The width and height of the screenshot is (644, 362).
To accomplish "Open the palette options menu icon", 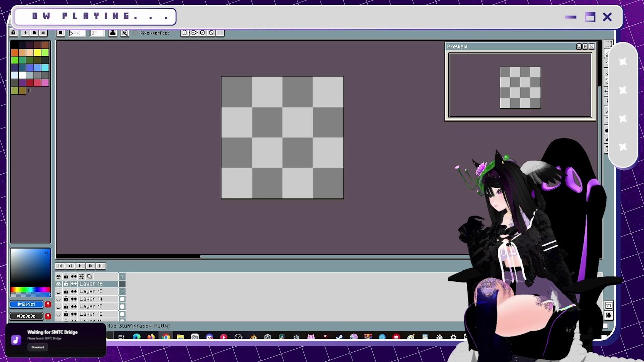I will (x=43, y=33).
